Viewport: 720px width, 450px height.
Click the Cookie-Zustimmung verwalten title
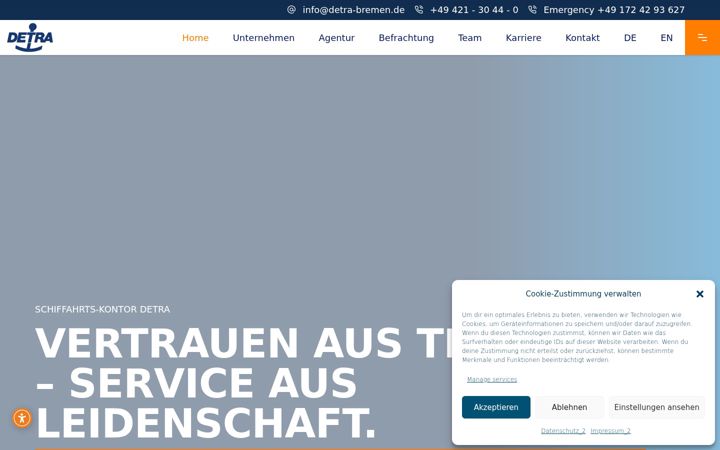click(x=583, y=294)
